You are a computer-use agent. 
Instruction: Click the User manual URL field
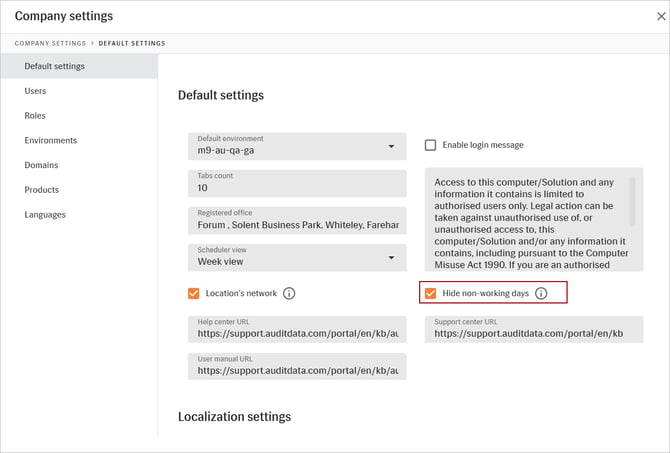tap(297, 366)
